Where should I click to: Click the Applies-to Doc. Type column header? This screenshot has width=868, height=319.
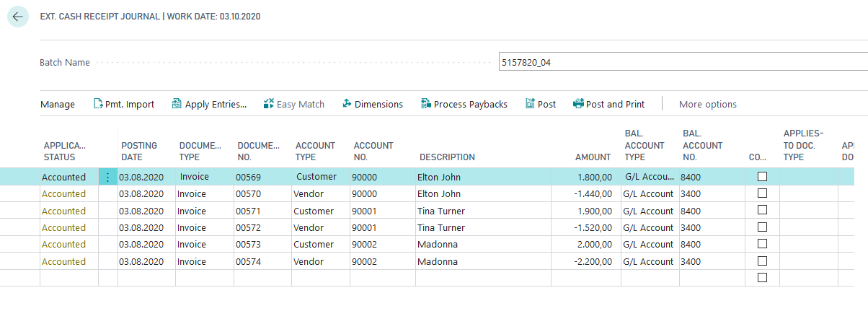pos(803,145)
